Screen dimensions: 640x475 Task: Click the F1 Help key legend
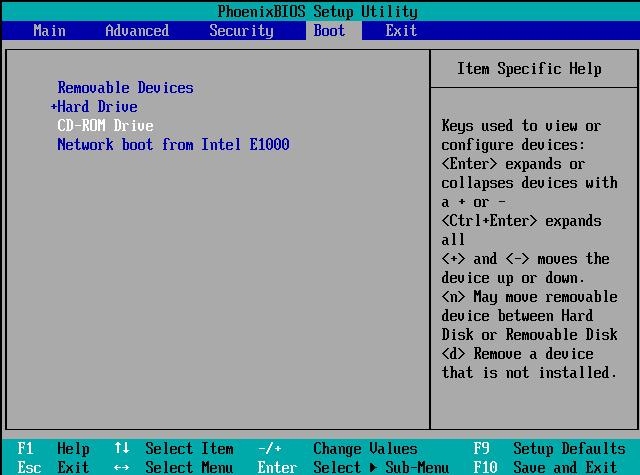(53, 448)
